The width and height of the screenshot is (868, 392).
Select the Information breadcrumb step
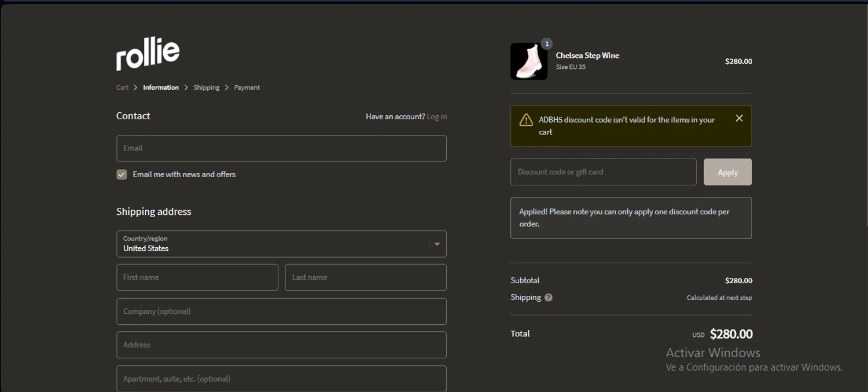point(161,87)
